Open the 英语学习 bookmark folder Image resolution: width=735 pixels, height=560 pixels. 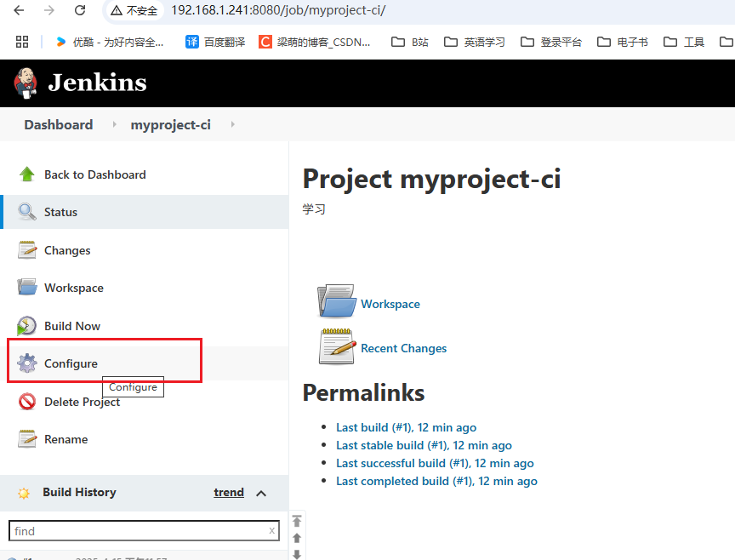point(475,43)
